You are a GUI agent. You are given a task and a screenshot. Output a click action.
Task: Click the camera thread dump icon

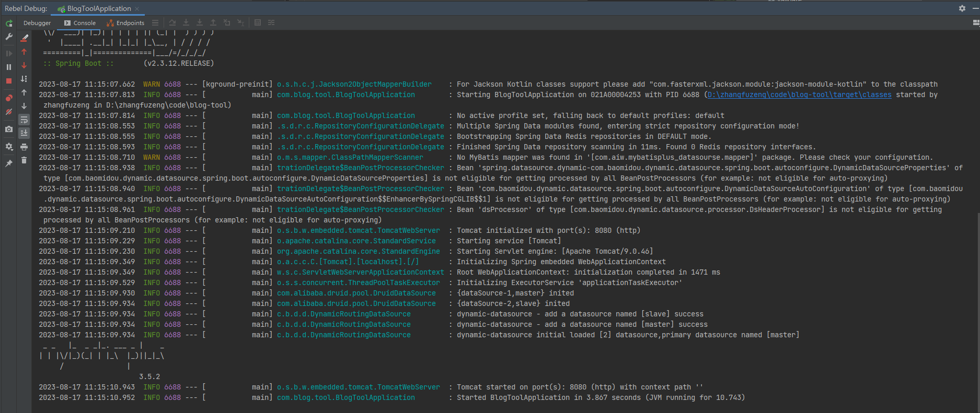[x=9, y=129]
